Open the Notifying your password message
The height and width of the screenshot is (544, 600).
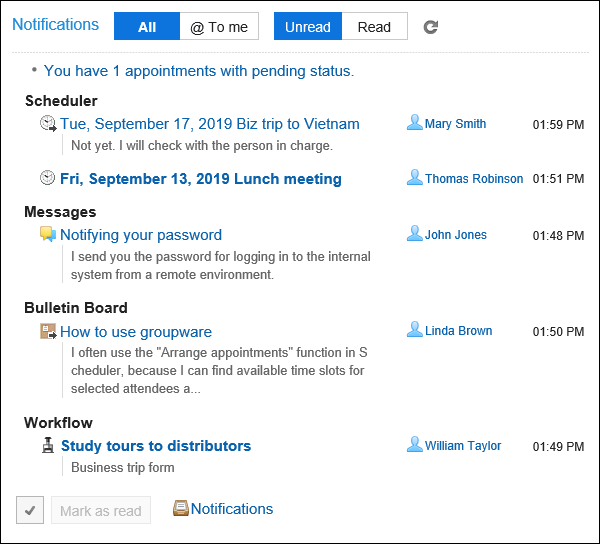click(141, 235)
